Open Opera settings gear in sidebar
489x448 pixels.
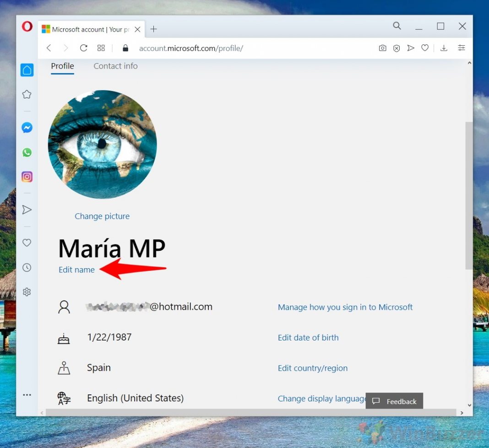(x=27, y=291)
